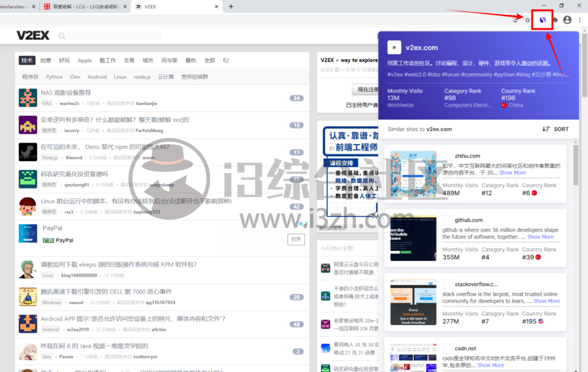Expand csdn.net description with Show More
The image size is (588, 372).
tap(491, 365)
